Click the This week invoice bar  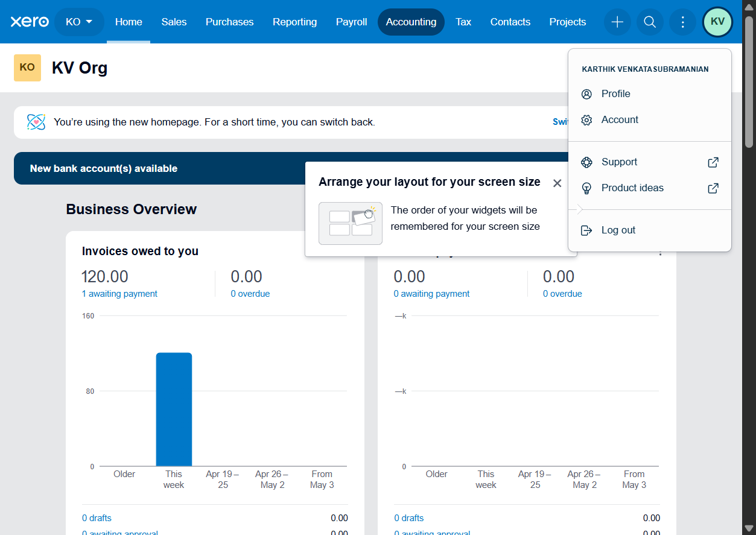point(174,410)
